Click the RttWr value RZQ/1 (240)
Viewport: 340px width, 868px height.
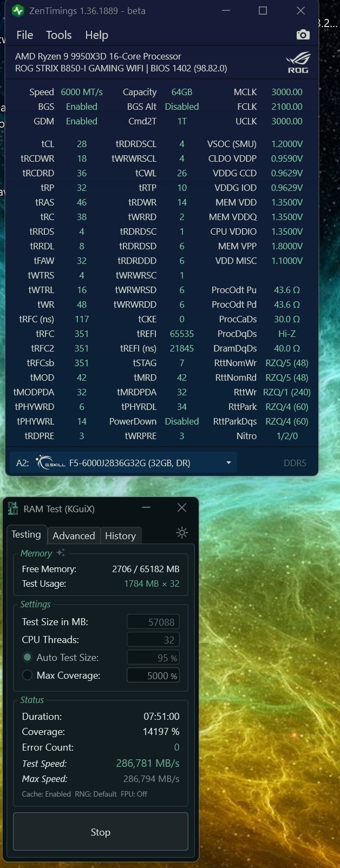[x=287, y=392]
